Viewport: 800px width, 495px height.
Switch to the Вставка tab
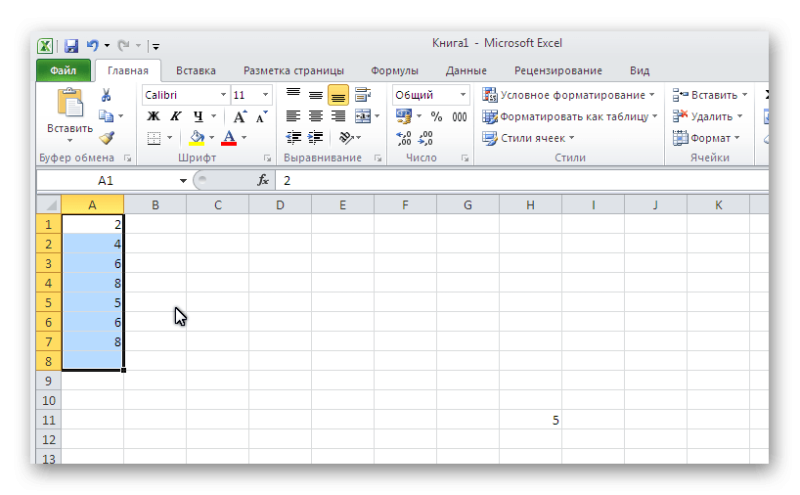tap(196, 70)
